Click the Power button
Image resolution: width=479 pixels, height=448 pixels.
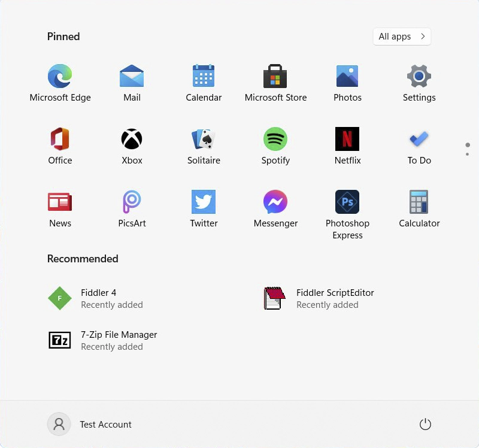[425, 424]
